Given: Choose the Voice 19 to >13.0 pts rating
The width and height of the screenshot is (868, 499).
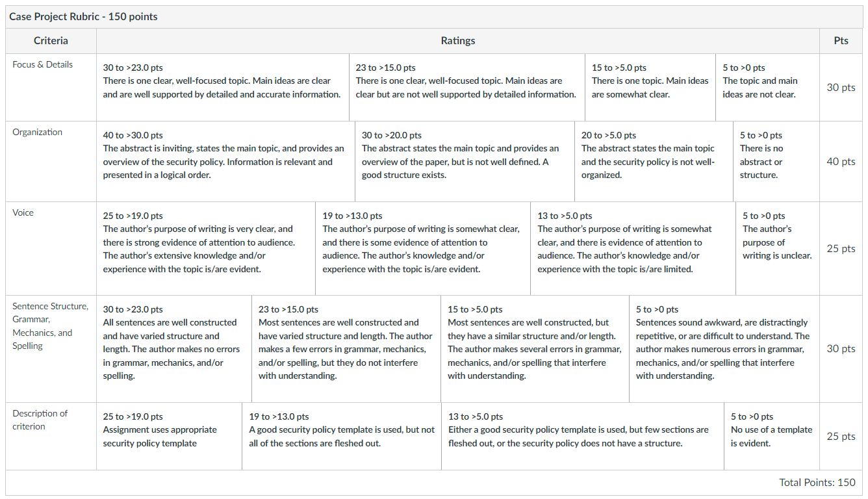Looking at the screenshot, I should point(423,249).
